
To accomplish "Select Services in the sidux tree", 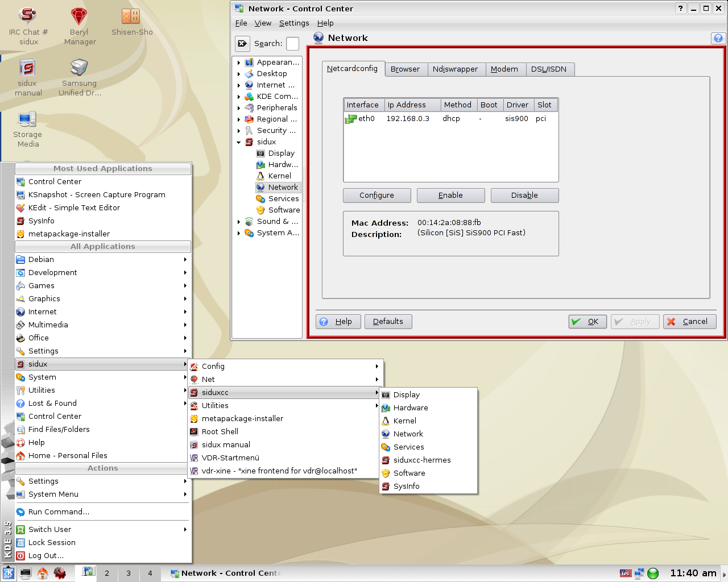I will 278,199.
